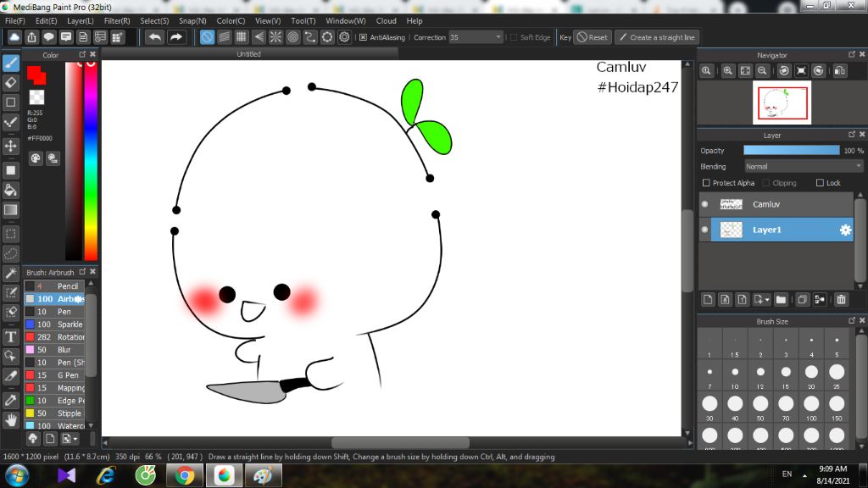Open the File menu

(x=15, y=20)
